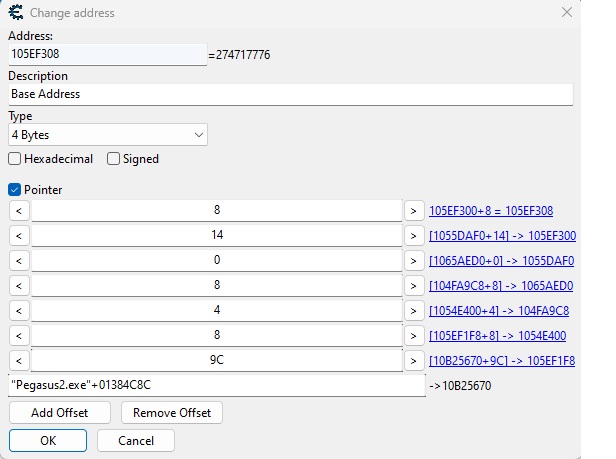
Task: Toggle the Signed checkbox
Action: [114, 159]
